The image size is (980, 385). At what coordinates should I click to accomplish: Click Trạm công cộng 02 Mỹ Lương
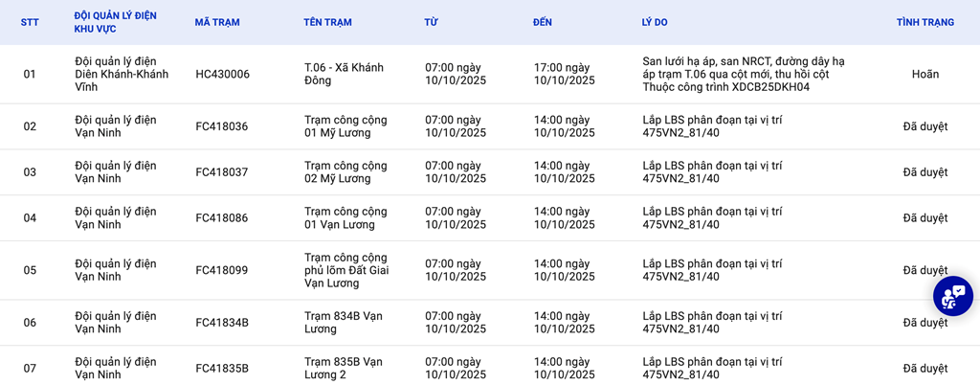(x=345, y=171)
